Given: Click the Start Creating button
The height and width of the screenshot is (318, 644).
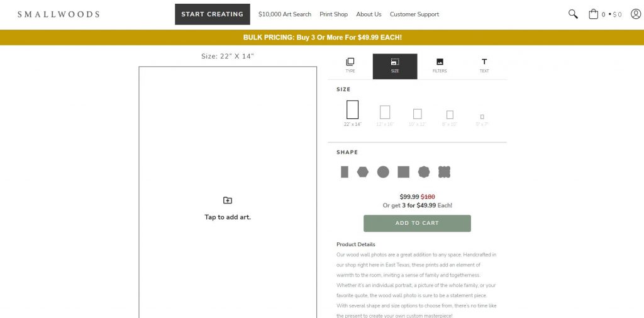Looking at the screenshot, I should coord(213,14).
